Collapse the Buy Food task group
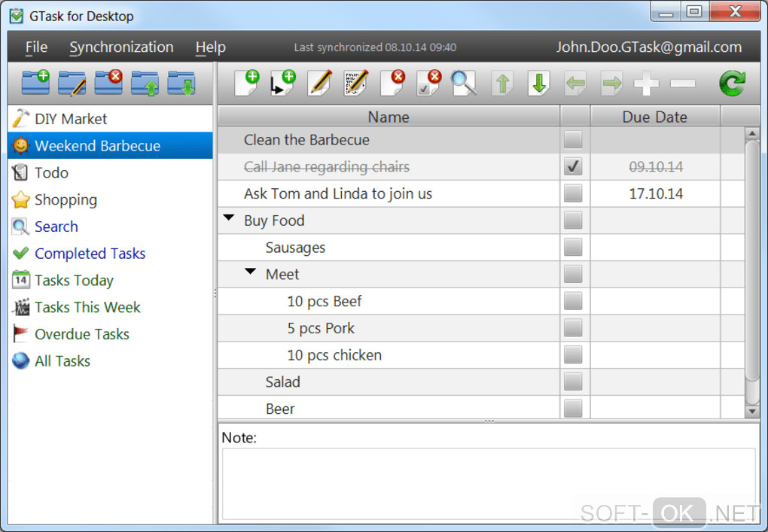Image resolution: width=768 pixels, height=532 pixels. tap(229, 217)
